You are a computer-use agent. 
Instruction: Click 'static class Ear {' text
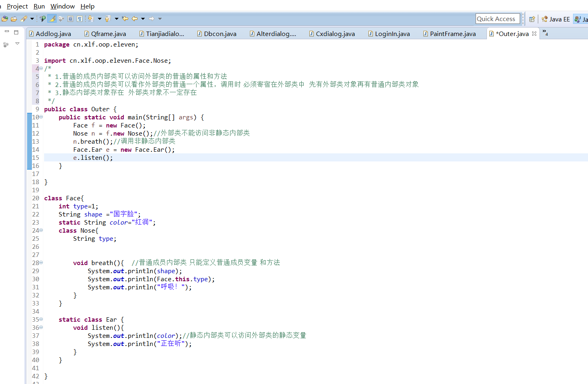pyautogui.click(x=91, y=320)
